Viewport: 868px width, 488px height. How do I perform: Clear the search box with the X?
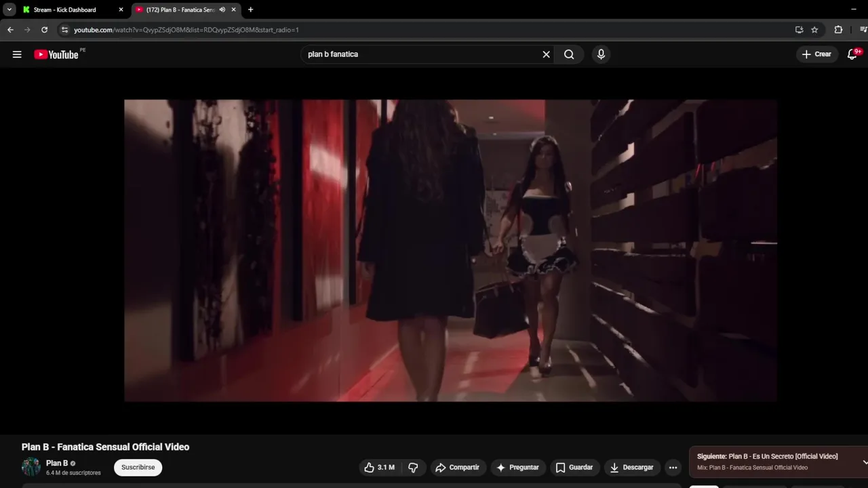pos(546,54)
